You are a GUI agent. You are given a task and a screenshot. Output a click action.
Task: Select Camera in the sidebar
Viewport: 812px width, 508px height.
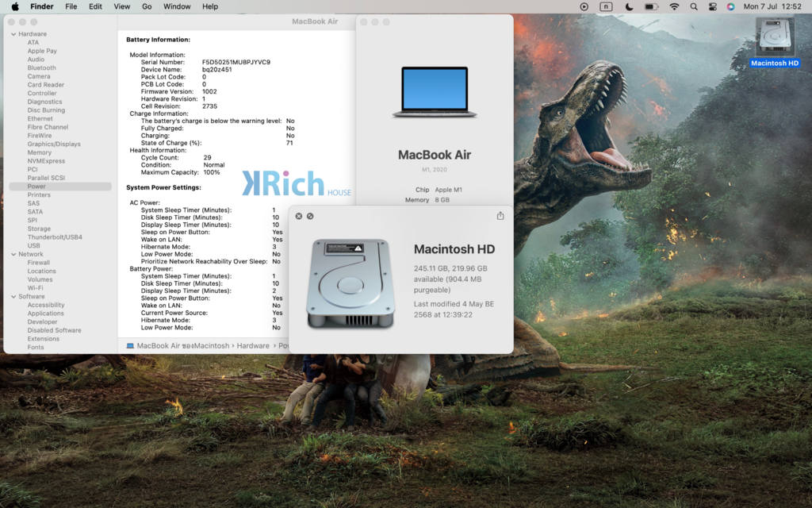pos(39,76)
